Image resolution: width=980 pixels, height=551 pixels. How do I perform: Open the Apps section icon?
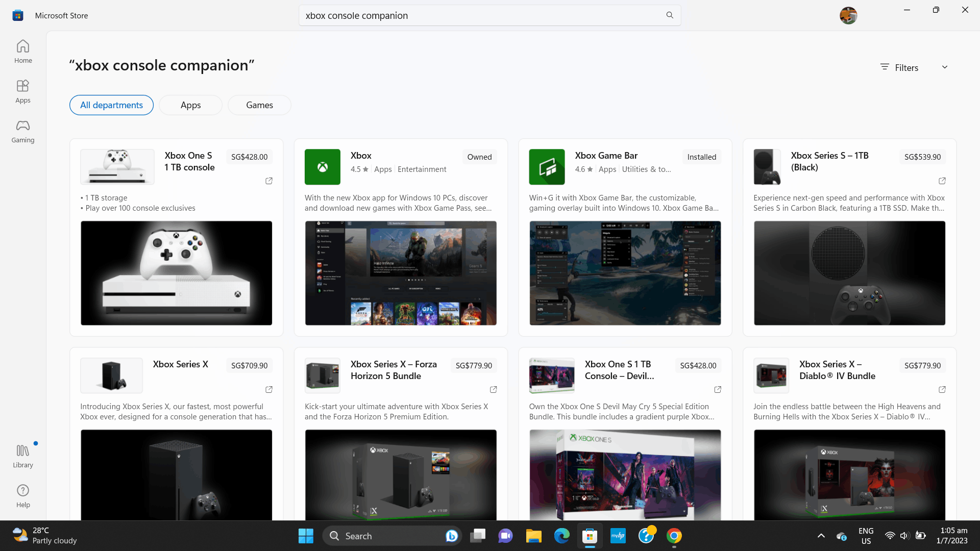23,90
